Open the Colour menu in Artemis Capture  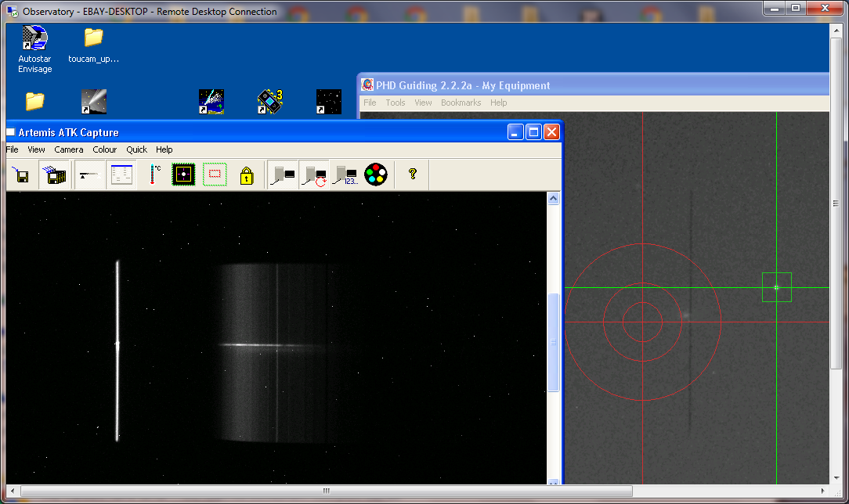(105, 149)
